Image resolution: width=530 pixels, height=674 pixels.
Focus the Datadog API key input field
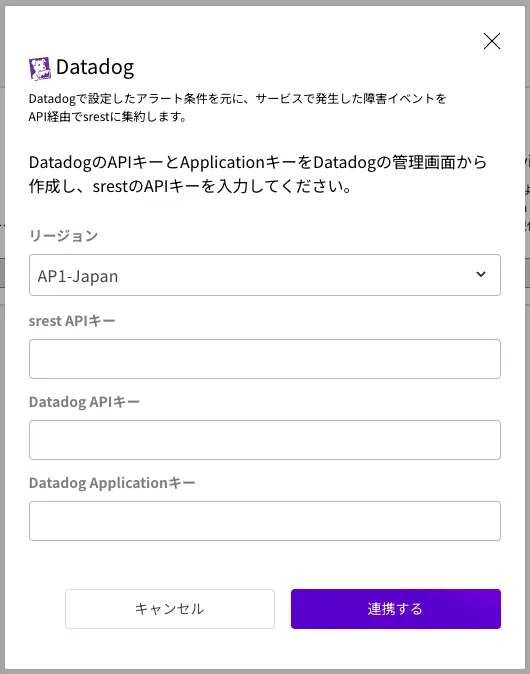(x=265, y=440)
